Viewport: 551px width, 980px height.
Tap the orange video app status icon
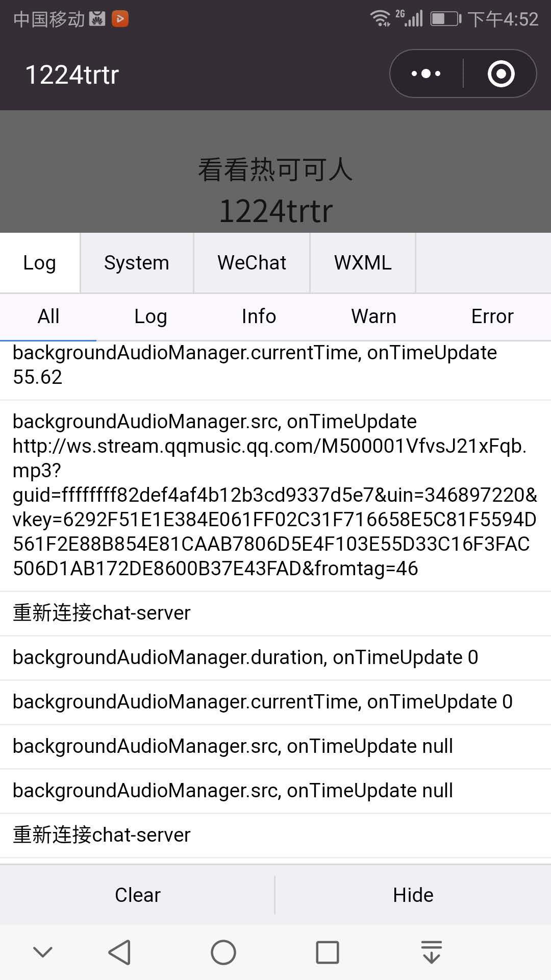coord(120,19)
